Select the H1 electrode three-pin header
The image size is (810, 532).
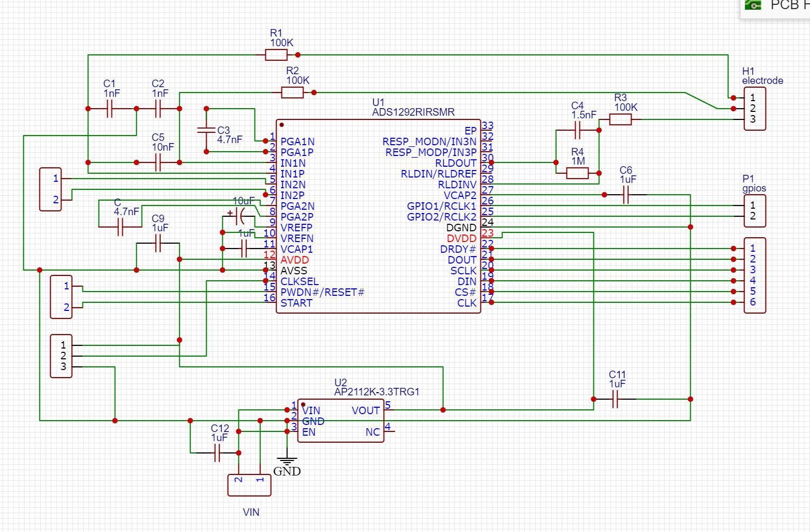coord(755,109)
